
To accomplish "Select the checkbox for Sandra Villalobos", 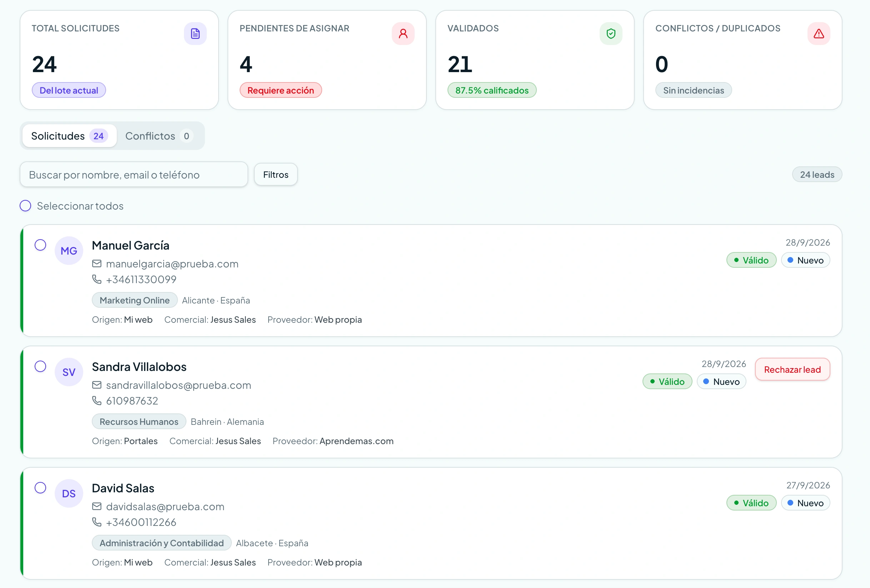I will click(x=40, y=366).
